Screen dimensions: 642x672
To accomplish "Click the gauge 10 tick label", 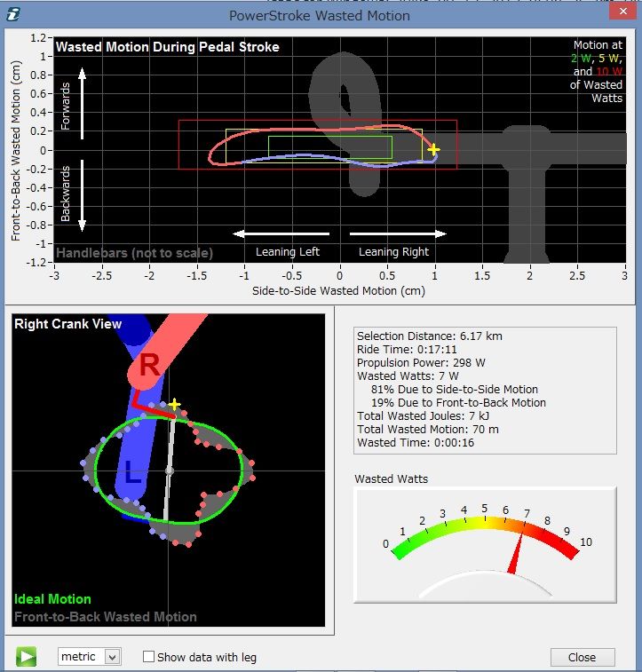I will (x=586, y=542).
